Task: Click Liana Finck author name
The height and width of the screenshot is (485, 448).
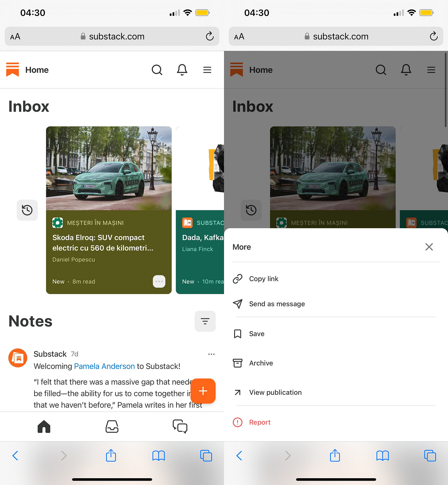Action: pos(198,249)
